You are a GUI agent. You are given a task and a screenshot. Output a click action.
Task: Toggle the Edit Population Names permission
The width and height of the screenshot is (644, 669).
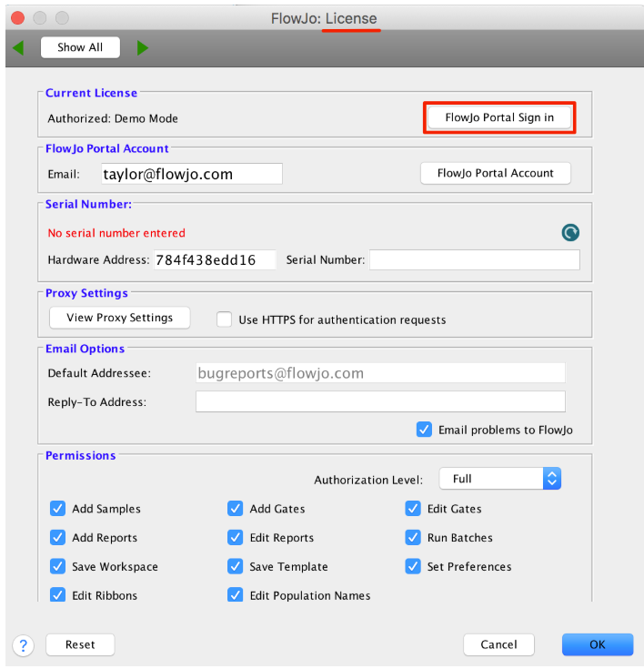tap(235, 594)
